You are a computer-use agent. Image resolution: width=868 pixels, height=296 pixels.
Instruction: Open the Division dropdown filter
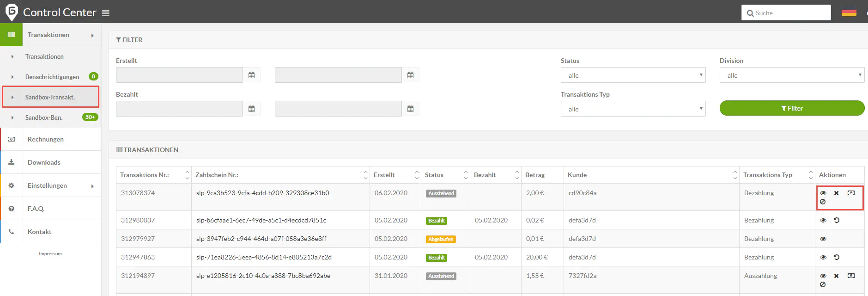[x=792, y=75]
